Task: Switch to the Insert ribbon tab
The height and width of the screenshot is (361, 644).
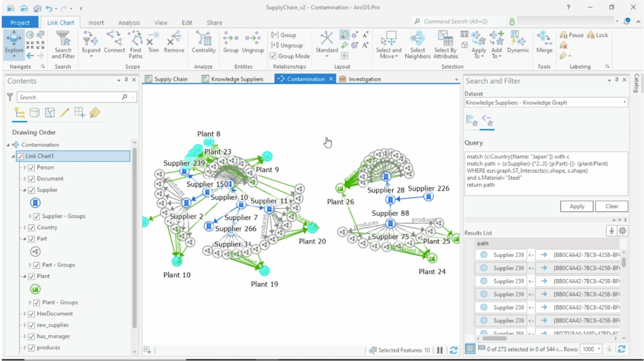Action: tap(96, 23)
